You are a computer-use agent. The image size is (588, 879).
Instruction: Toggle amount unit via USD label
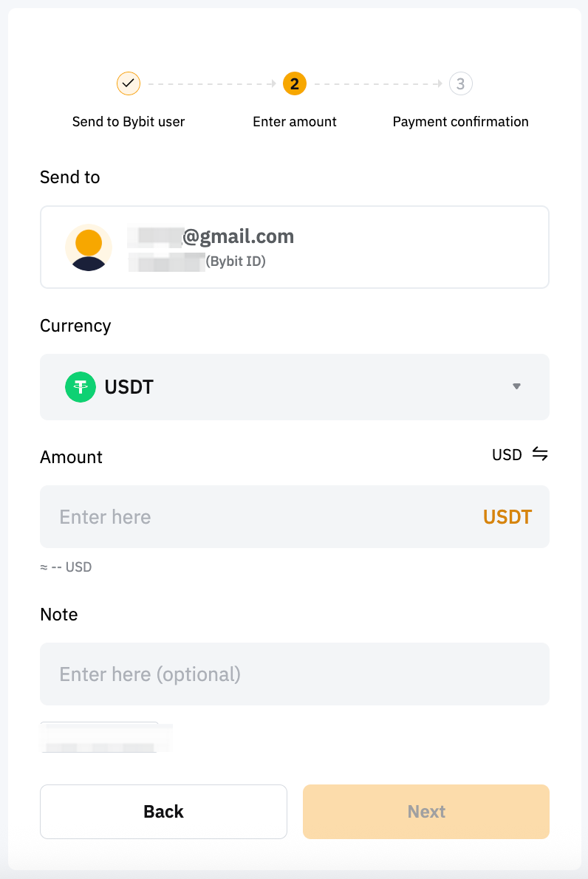[507, 455]
